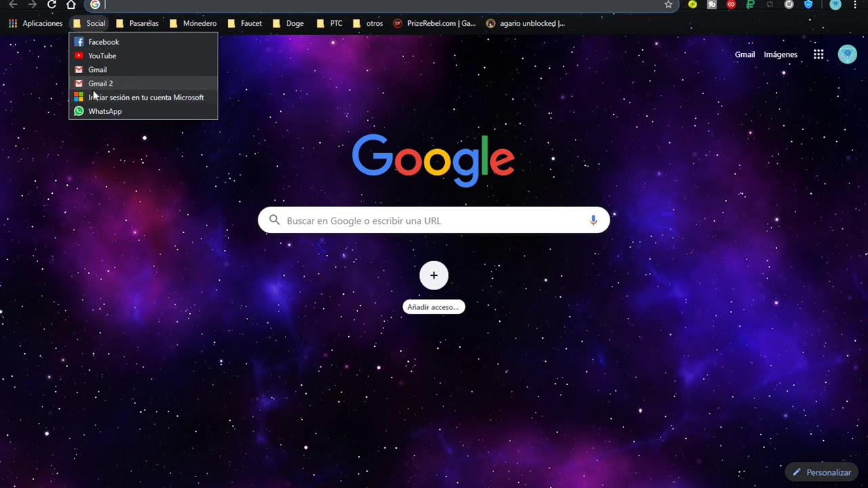
Task: Expand the Monedero bookmark folder
Action: pos(193,23)
